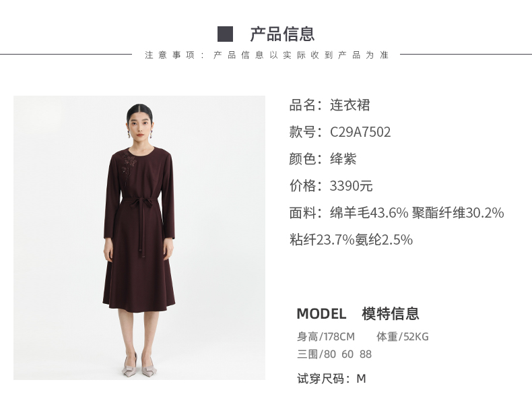Click the MODEL 模特信息 heading
This screenshot has width=532, height=413.
[x=358, y=313]
